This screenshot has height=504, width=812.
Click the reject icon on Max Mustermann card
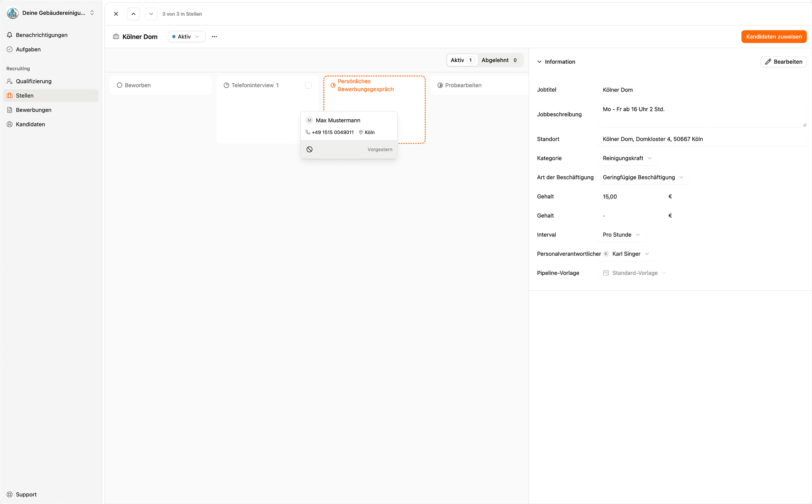click(310, 149)
